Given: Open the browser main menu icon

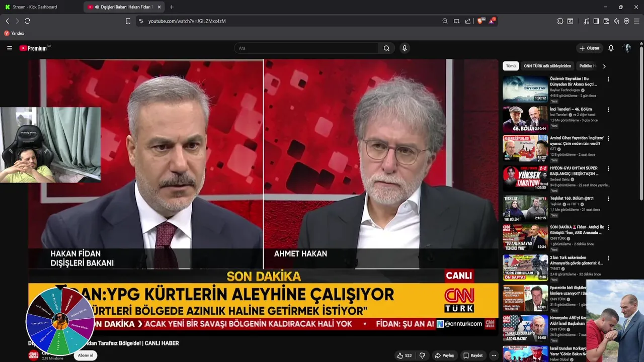Looking at the screenshot, I should (x=636, y=21).
